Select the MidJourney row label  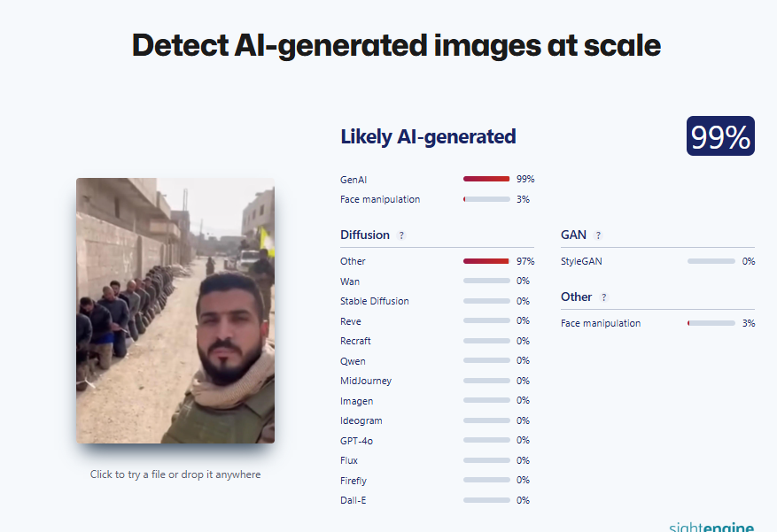[x=365, y=381]
